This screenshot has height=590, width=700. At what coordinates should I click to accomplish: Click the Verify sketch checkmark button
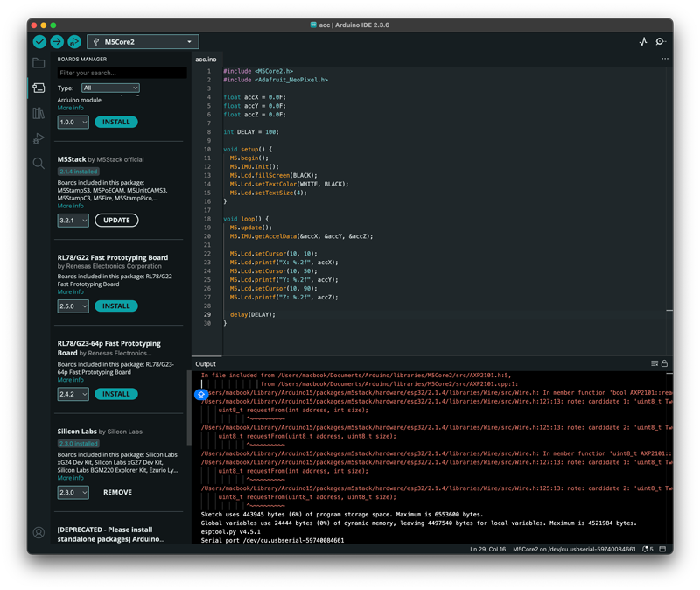(39, 41)
